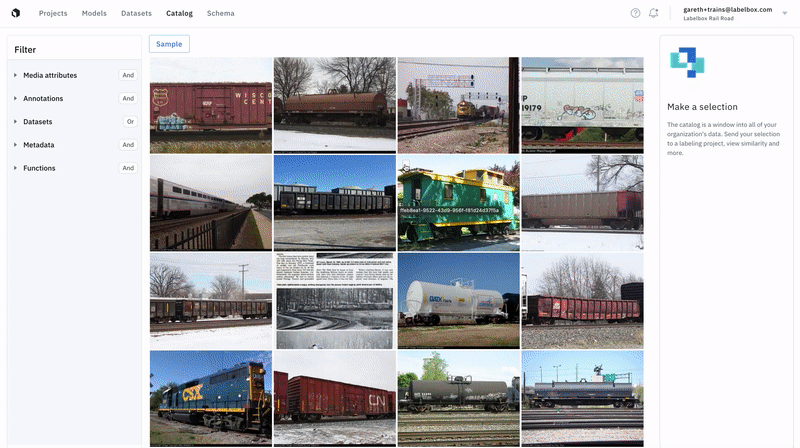Open the notifications bell icon

(x=654, y=13)
